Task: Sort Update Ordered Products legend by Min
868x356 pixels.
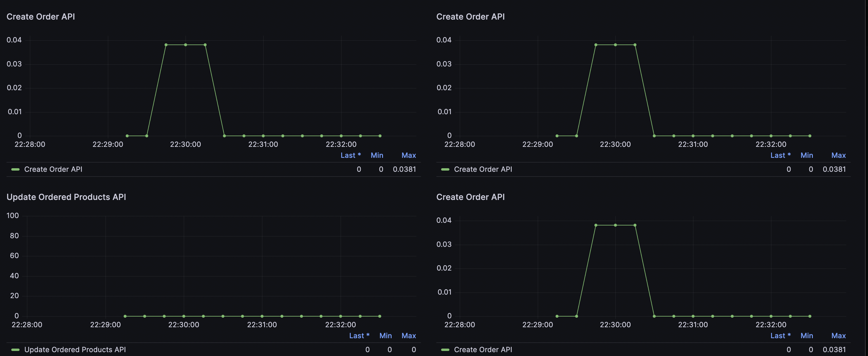Action: point(385,336)
